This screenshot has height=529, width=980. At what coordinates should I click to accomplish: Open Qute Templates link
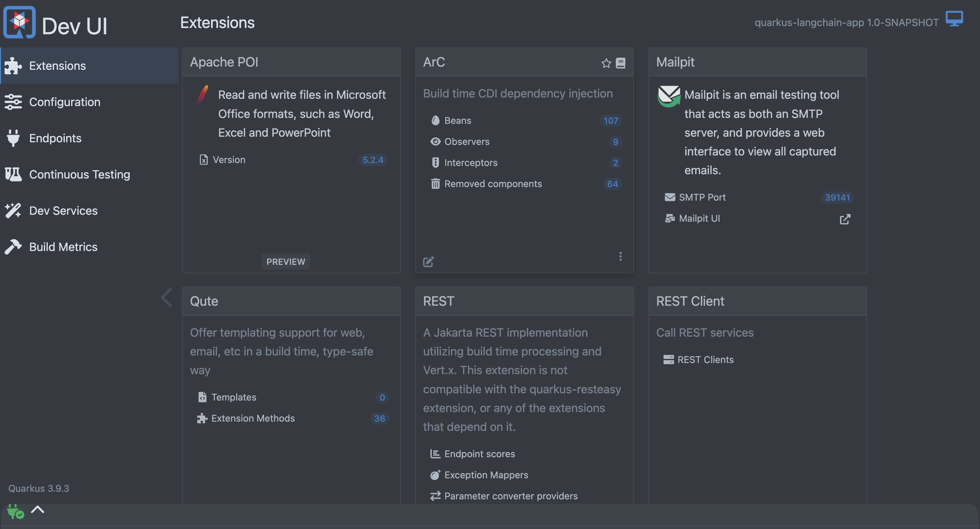[233, 397]
